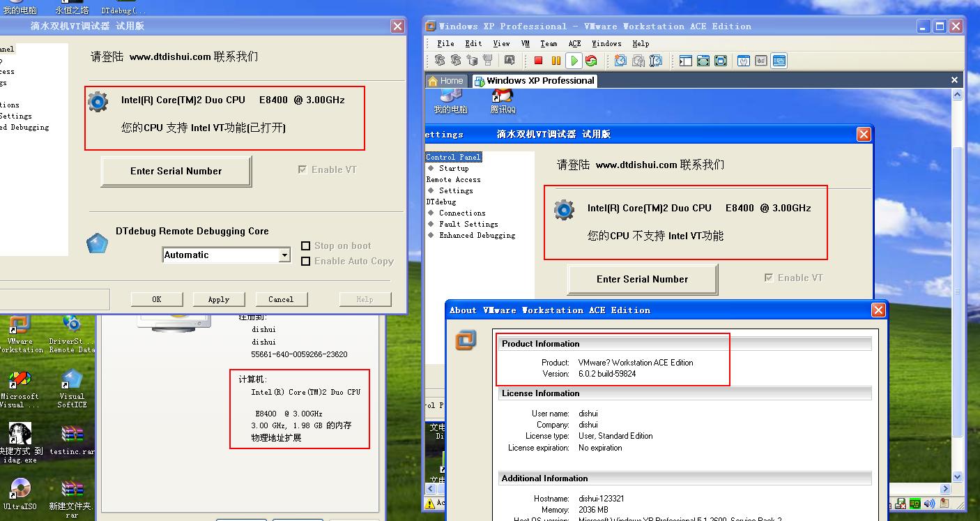Viewport: 980px width, 521px height.
Task: Open the UltraISO desktop shortcut
Action: [20, 494]
